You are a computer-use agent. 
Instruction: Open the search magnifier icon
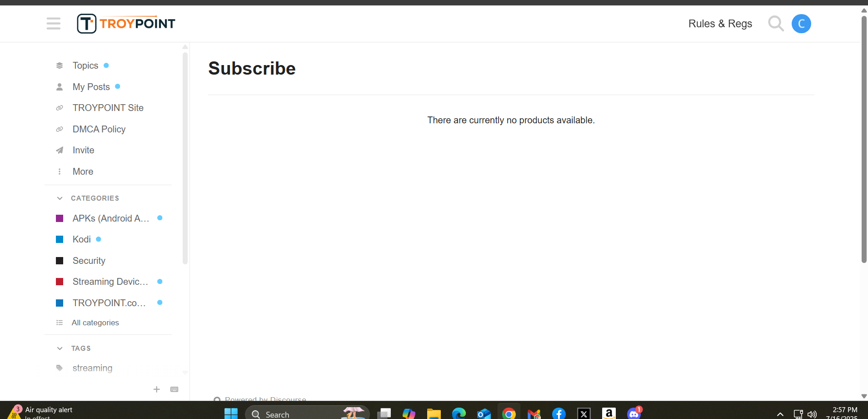click(775, 23)
